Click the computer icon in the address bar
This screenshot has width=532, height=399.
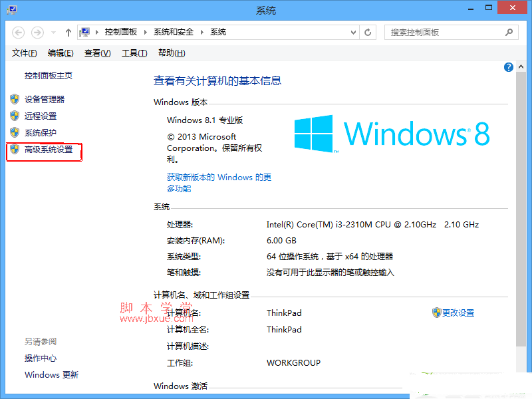click(84, 32)
